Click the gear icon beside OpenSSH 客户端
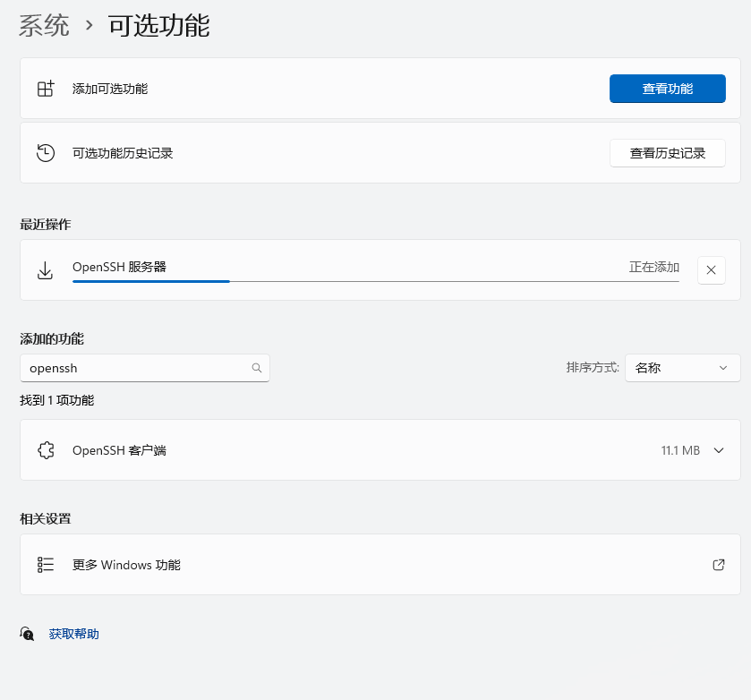751x700 pixels. [x=45, y=450]
